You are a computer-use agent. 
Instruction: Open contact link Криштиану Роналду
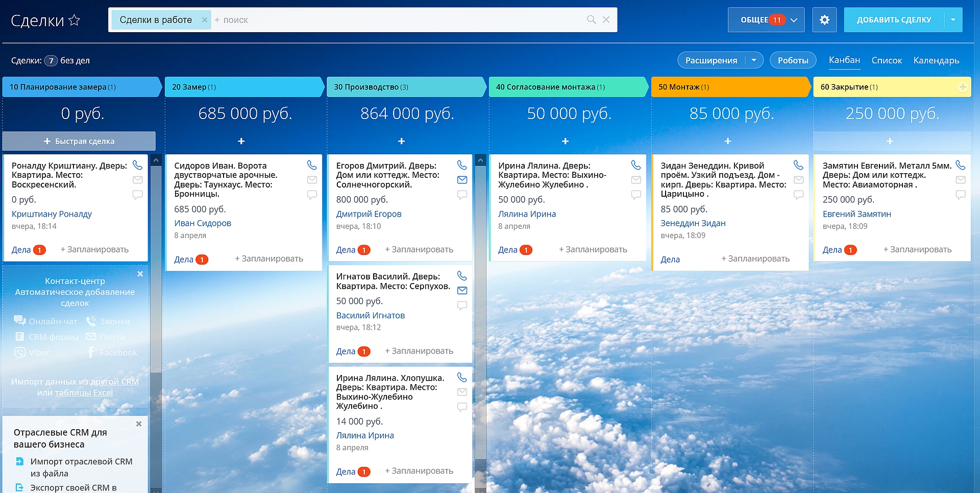click(52, 214)
